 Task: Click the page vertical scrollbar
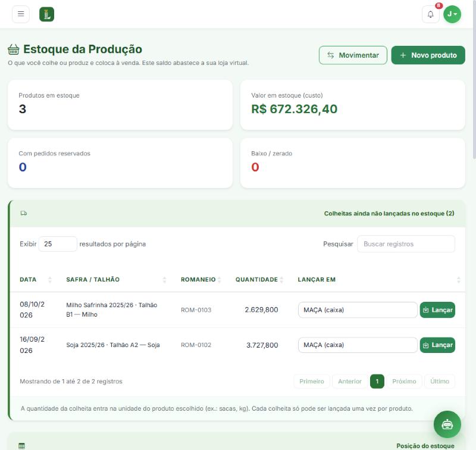(x=474, y=79)
